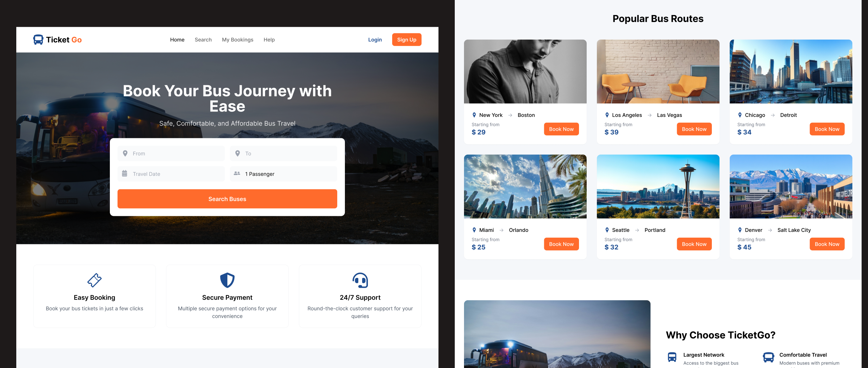868x368 pixels.
Task: Open the My Bookings menu item
Action: pos(238,40)
